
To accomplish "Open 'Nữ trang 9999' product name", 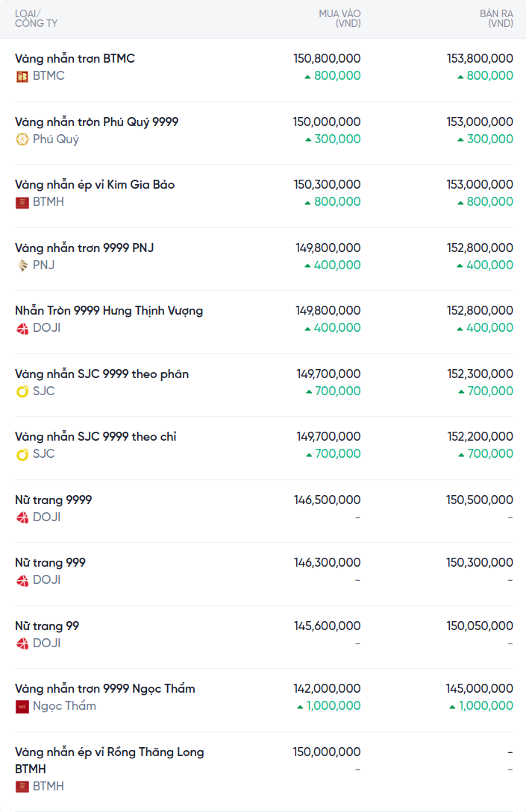I will pos(53,500).
